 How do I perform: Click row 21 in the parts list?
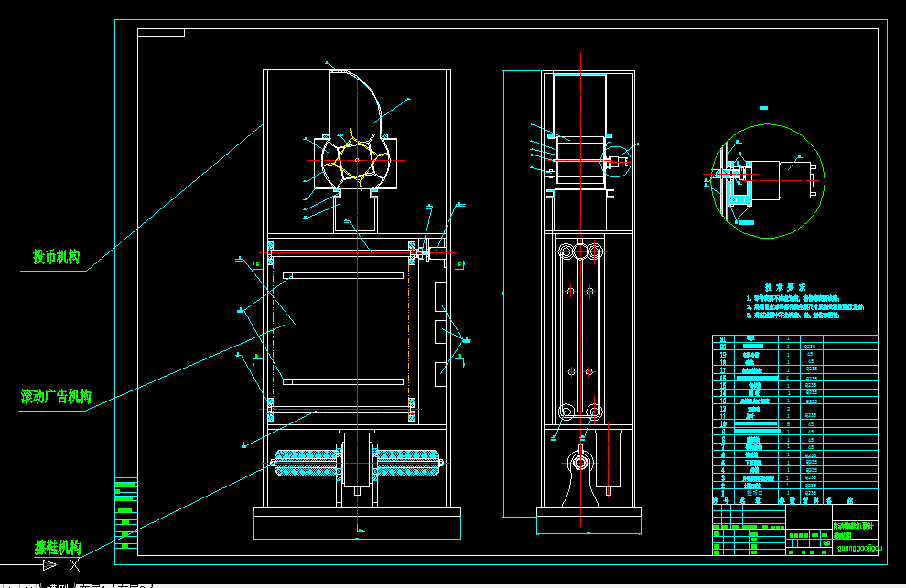tap(795, 339)
